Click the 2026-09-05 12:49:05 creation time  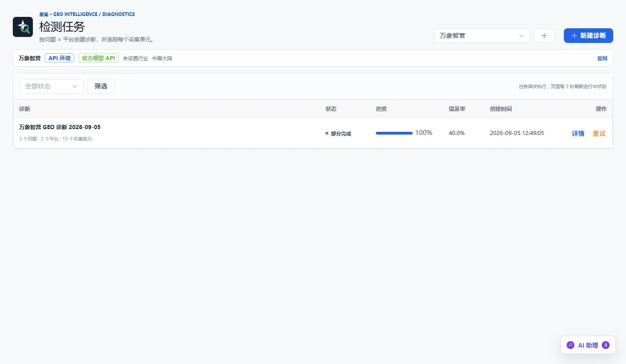tap(517, 133)
